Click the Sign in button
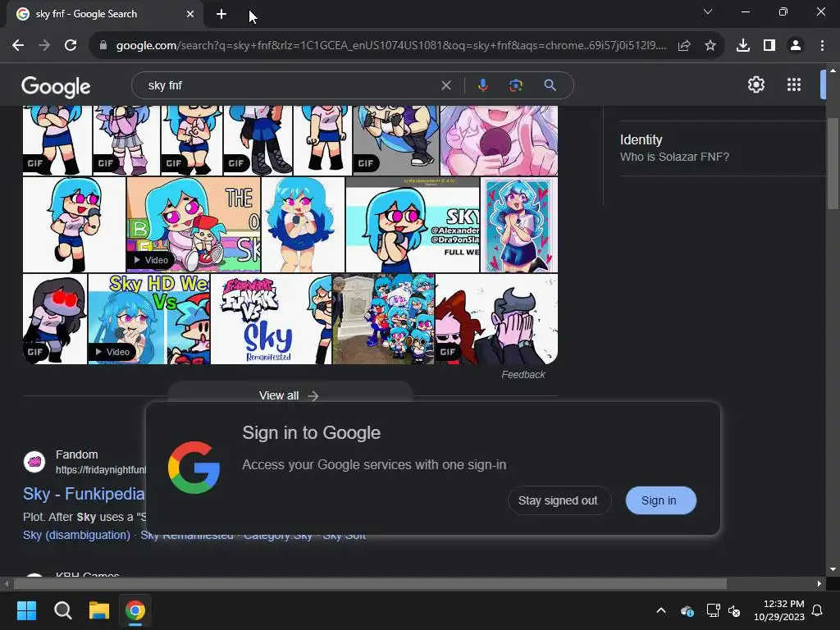Screen dimensions: 840x630 pyautogui.click(x=660, y=500)
